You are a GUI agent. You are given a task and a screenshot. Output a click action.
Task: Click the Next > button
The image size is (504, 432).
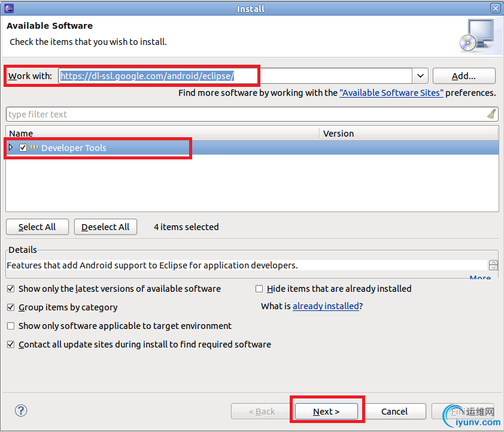tap(326, 412)
